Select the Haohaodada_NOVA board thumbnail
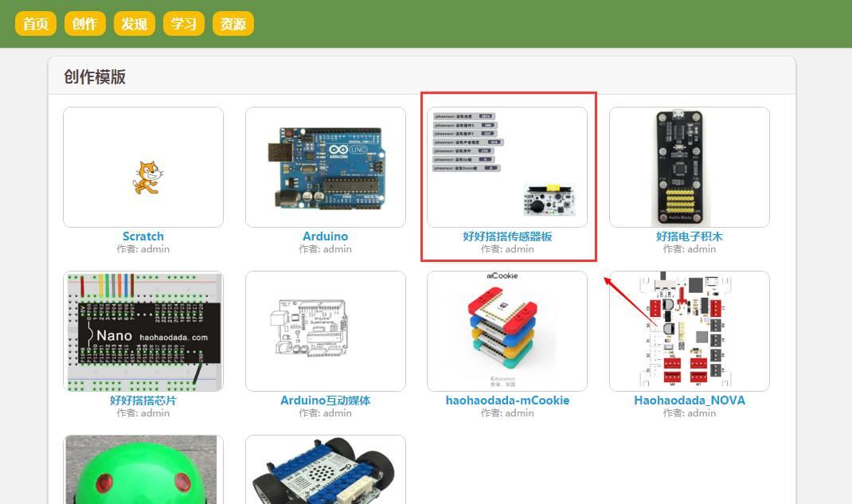852x504 pixels. click(690, 331)
